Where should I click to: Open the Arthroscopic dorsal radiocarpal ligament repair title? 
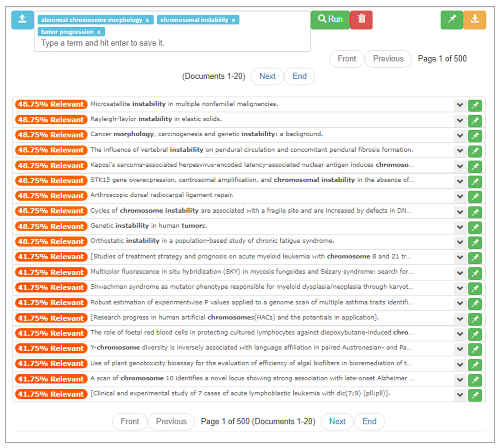pyautogui.click(x=161, y=195)
